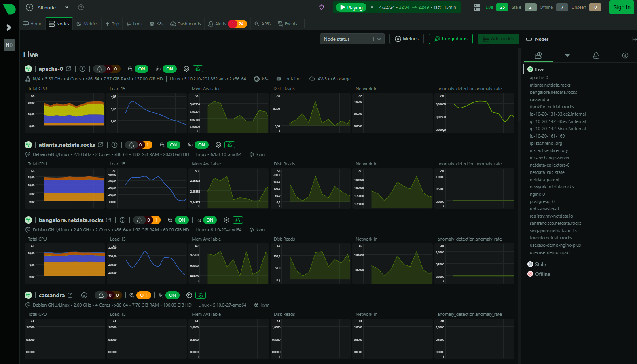This screenshot has width=637, height=364.
Task: Enable cassandra anomaly detection OFF switch
Action: coord(144,295)
